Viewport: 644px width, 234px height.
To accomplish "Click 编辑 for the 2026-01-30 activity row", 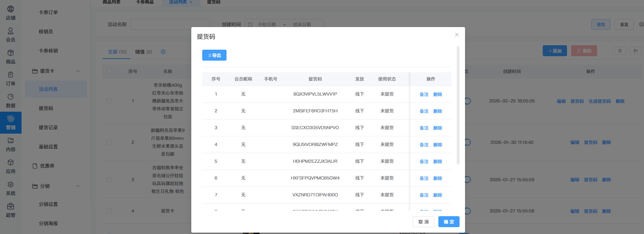I will (575, 142).
